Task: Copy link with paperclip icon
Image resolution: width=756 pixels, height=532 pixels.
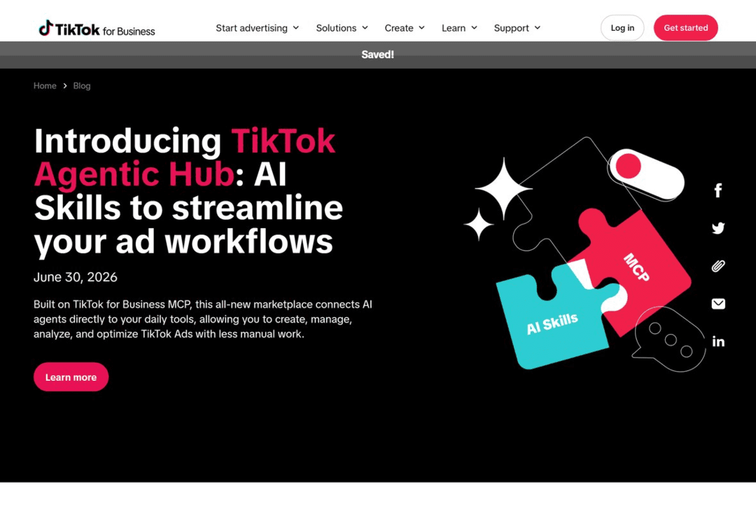Action: pyautogui.click(x=718, y=266)
